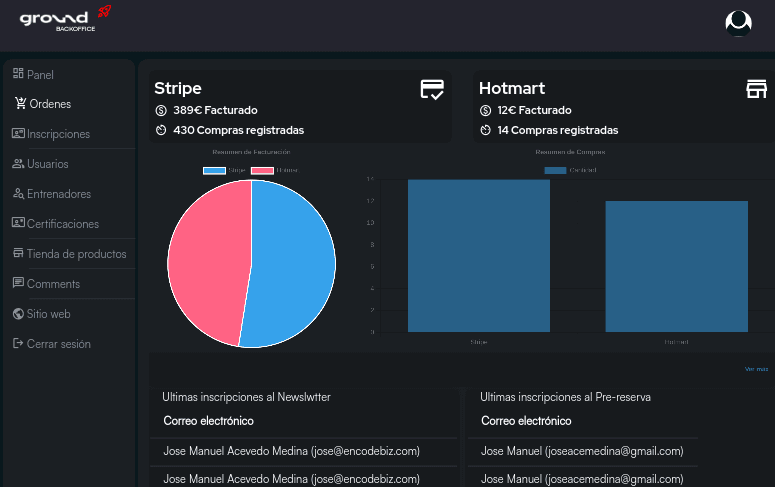Viewport: 775px width, 487px height.
Task: Click the blue Stripe pie slice
Action: tap(292, 265)
